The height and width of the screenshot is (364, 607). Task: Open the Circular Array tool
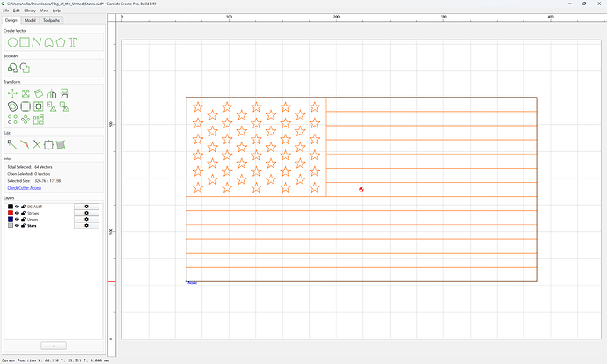[26, 120]
